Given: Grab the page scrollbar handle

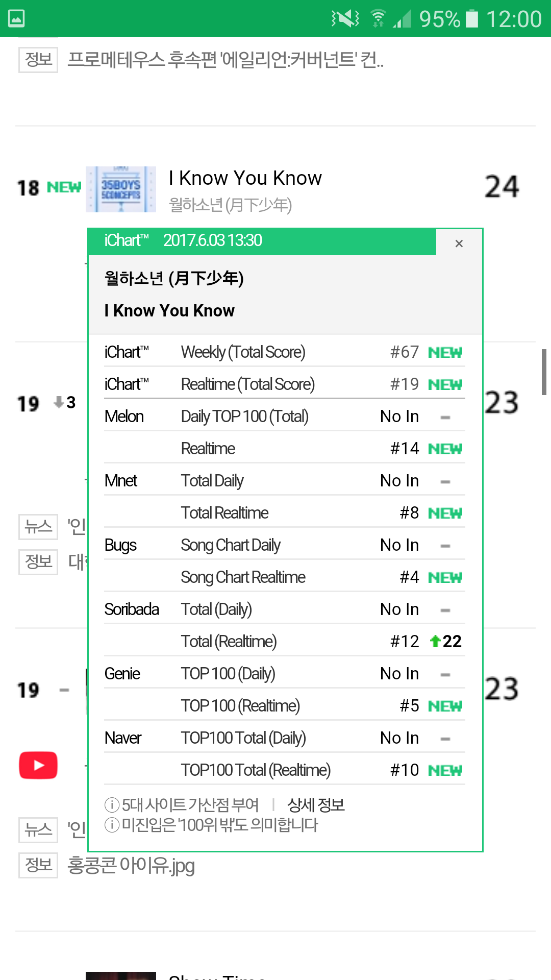Looking at the screenshot, I should pos(544,372).
